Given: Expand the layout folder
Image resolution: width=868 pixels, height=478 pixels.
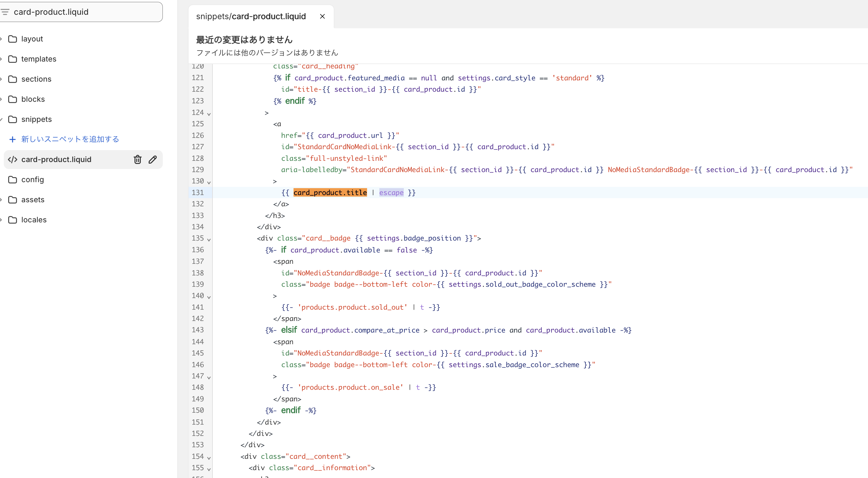Looking at the screenshot, I should pos(32,39).
